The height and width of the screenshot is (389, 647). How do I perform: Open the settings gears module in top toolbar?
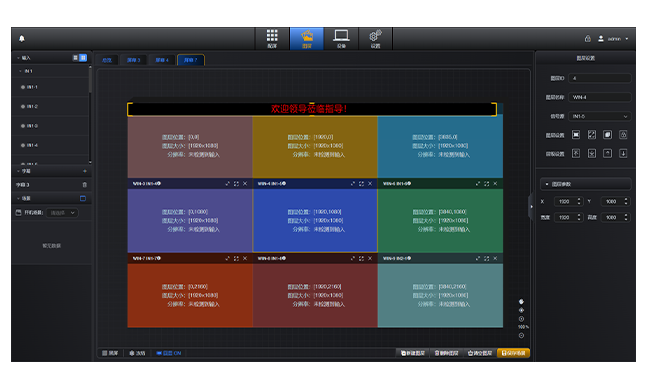click(375, 39)
